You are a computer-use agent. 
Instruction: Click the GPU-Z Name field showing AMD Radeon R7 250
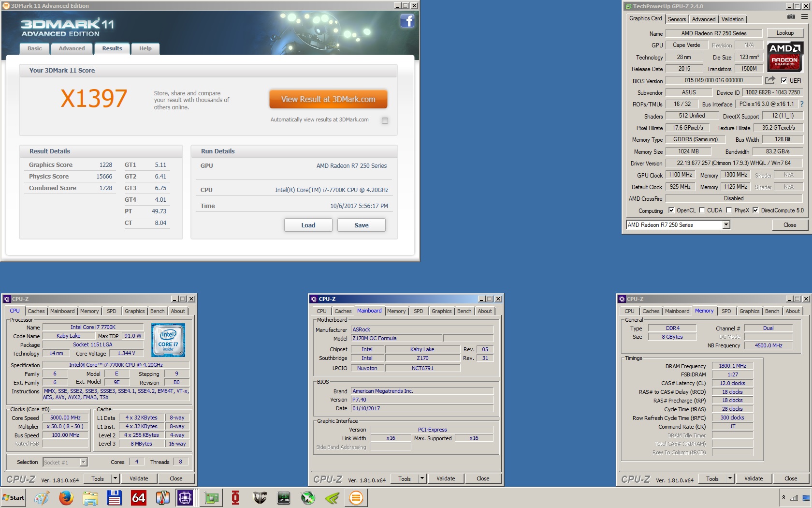click(714, 33)
